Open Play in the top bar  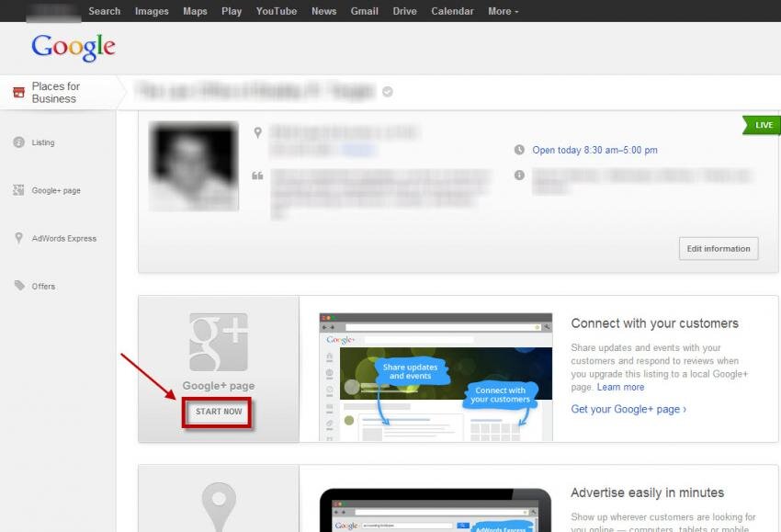(x=232, y=11)
